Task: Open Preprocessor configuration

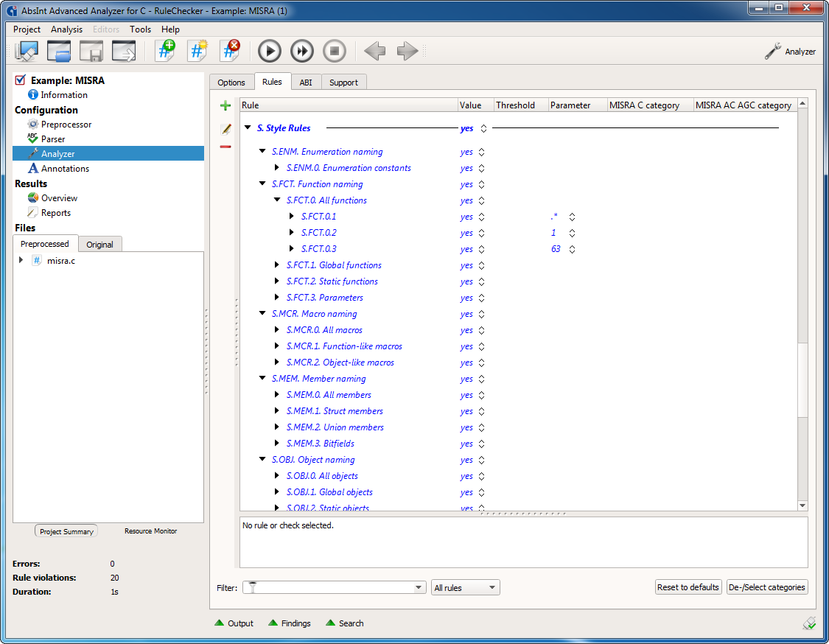Action: [66, 125]
